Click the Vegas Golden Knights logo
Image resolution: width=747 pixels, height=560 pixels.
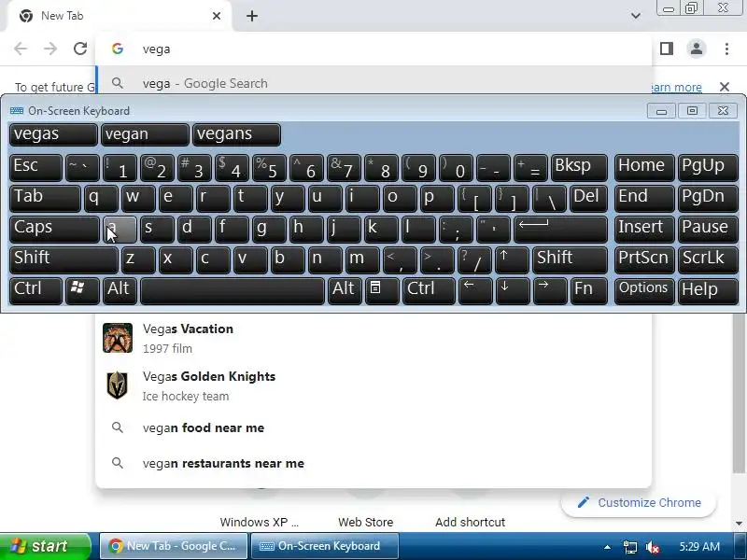point(118,385)
